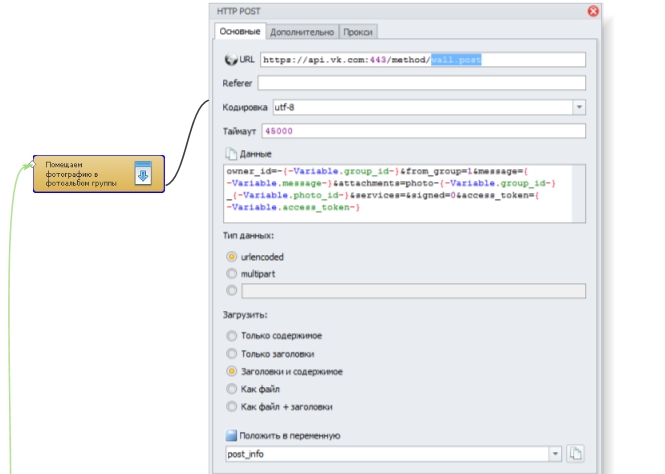Expand the Кодировка utf-8 dropdown

pos(579,107)
